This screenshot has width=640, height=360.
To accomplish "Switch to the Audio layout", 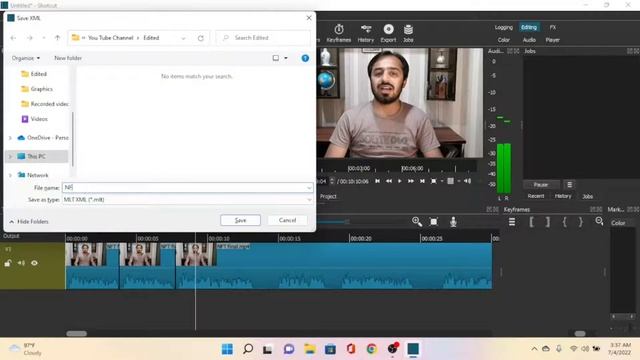I will point(529,40).
